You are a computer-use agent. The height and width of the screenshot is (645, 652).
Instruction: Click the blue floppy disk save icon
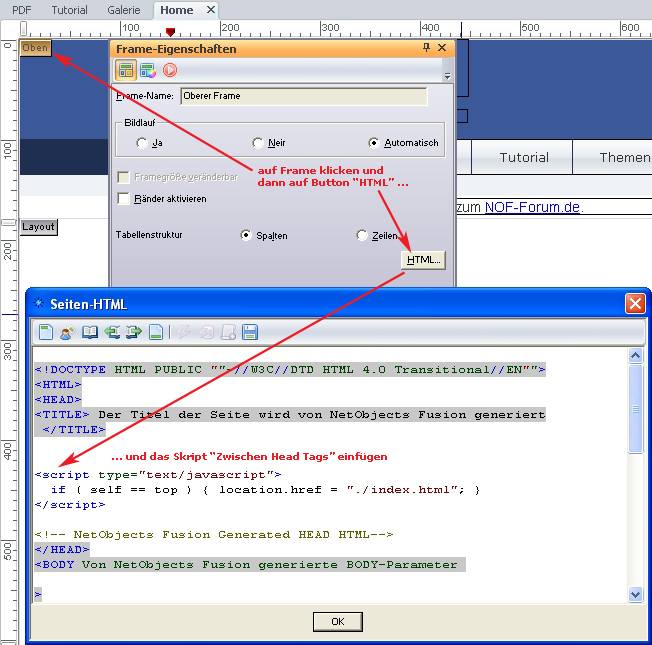point(250,332)
